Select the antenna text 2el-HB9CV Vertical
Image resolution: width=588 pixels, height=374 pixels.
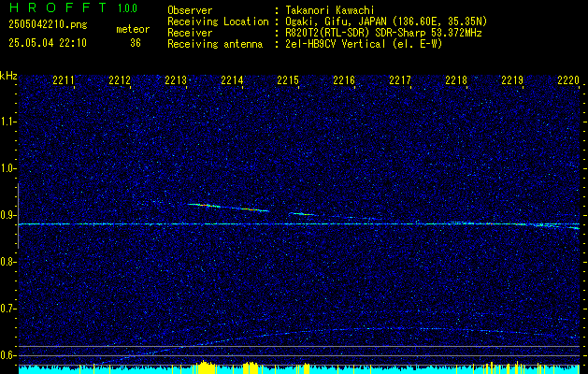coord(336,44)
